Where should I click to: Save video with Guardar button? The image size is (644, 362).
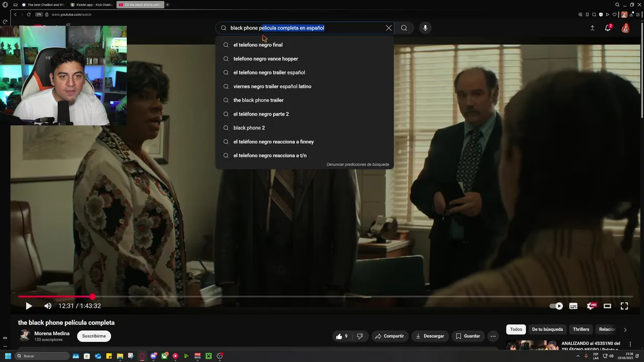[467, 336]
